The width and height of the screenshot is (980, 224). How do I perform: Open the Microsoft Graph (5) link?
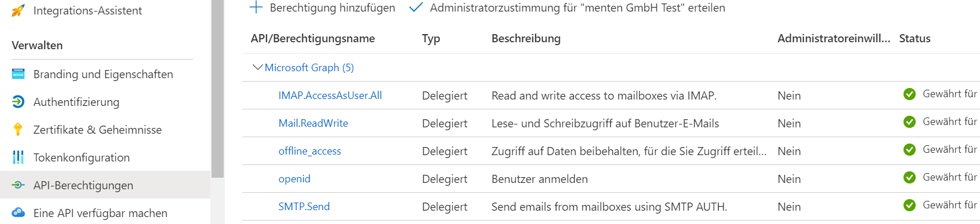coord(309,68)
